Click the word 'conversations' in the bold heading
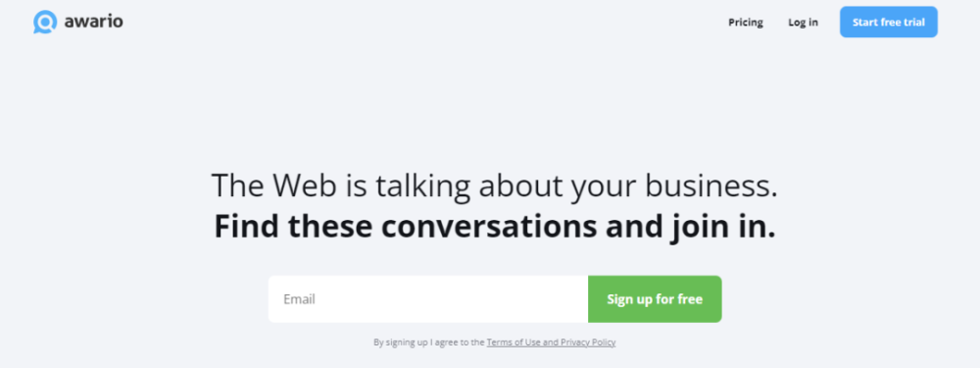 (489, 228)
